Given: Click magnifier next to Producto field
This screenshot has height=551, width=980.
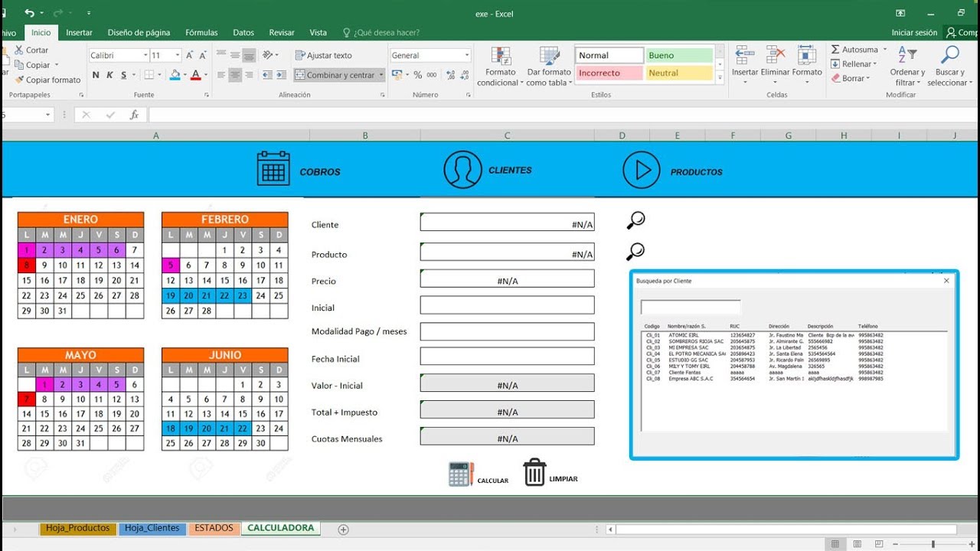Looking at the screenshot, I should [x=635, y=250].
